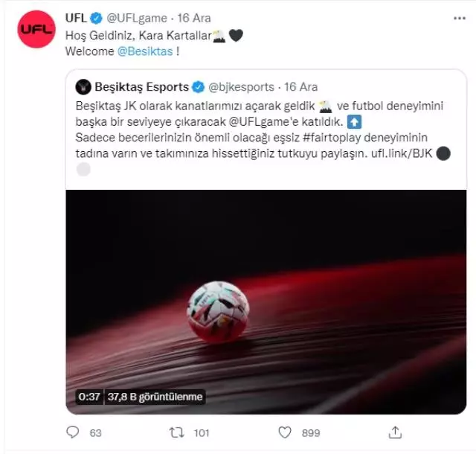This screenshot has width=476, height=454.
Task: Open the three-dot more options menu
Action: (460, 18)
